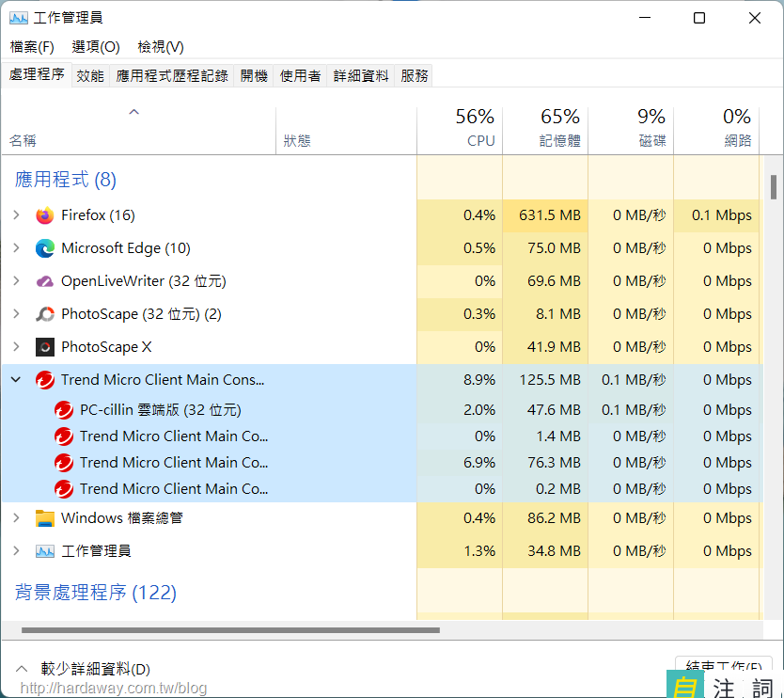The image size is (784, 698).
Task: Open the 選項(O) menu
Action: pos(96,47)
